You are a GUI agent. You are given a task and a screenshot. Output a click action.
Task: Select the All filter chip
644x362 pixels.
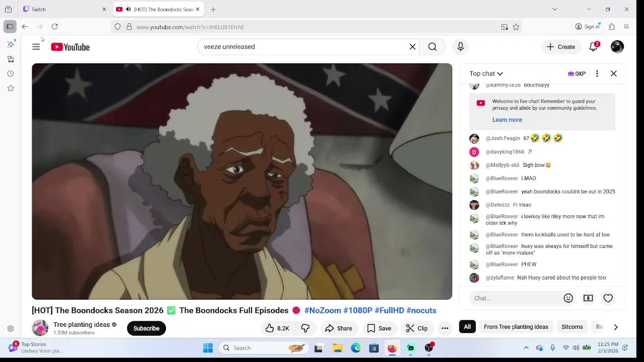point(467,327)
